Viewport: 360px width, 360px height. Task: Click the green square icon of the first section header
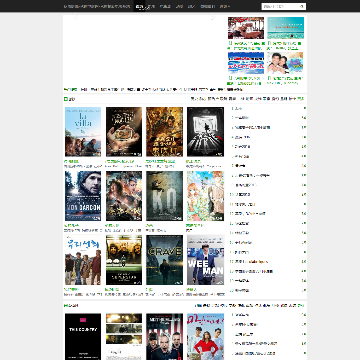[66, 99]
